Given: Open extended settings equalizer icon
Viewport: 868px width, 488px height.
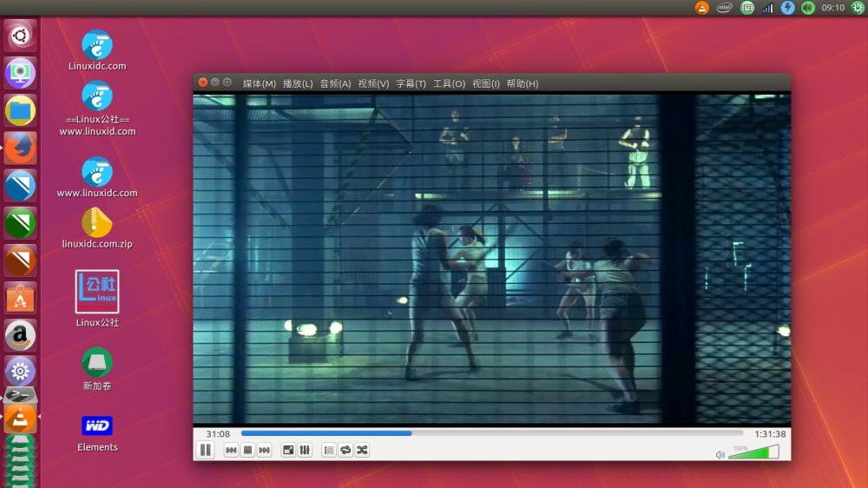Looking at the screenshot, I should click(305, 451).
